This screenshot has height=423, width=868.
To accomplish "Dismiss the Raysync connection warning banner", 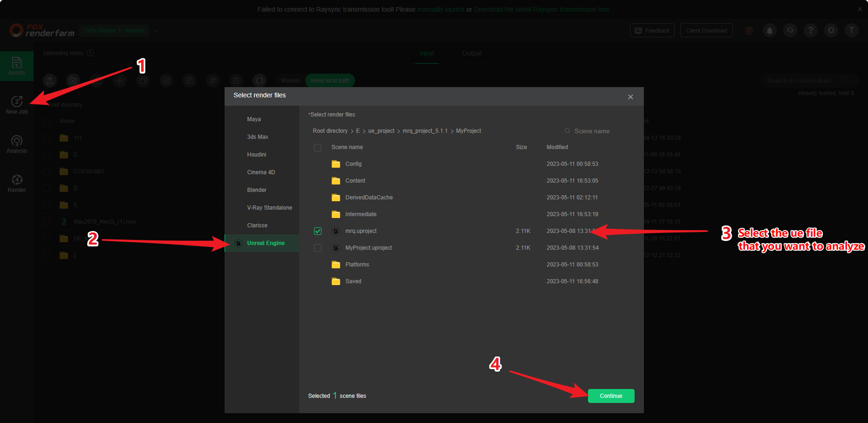I will coord(860,9).
